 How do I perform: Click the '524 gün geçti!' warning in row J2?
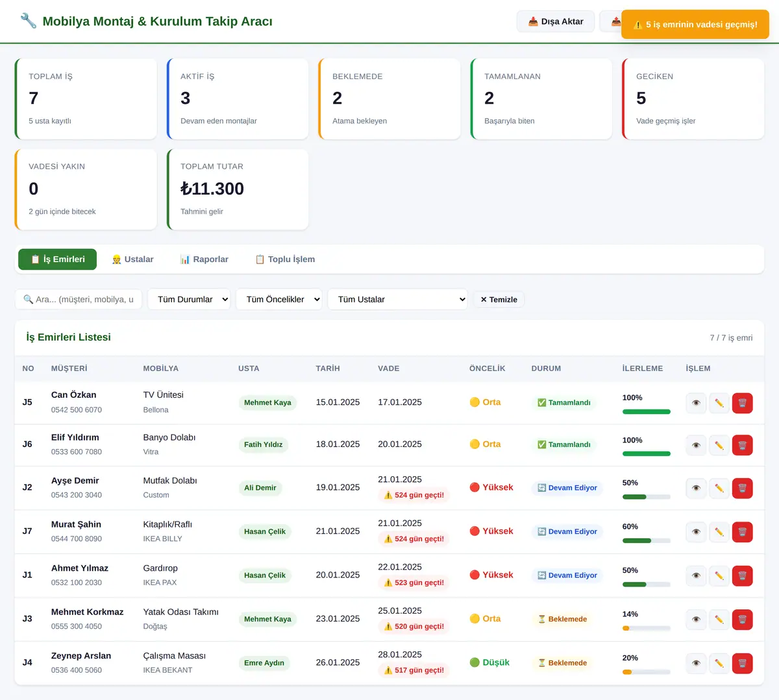coord(414,495)
